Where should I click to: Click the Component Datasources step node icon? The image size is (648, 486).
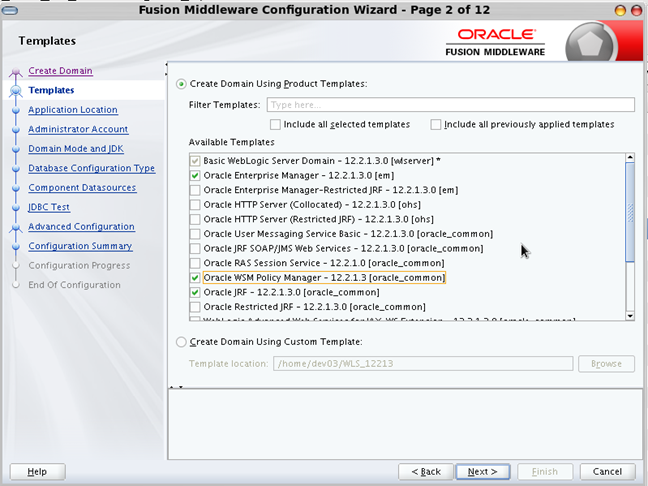pos(16,188)
